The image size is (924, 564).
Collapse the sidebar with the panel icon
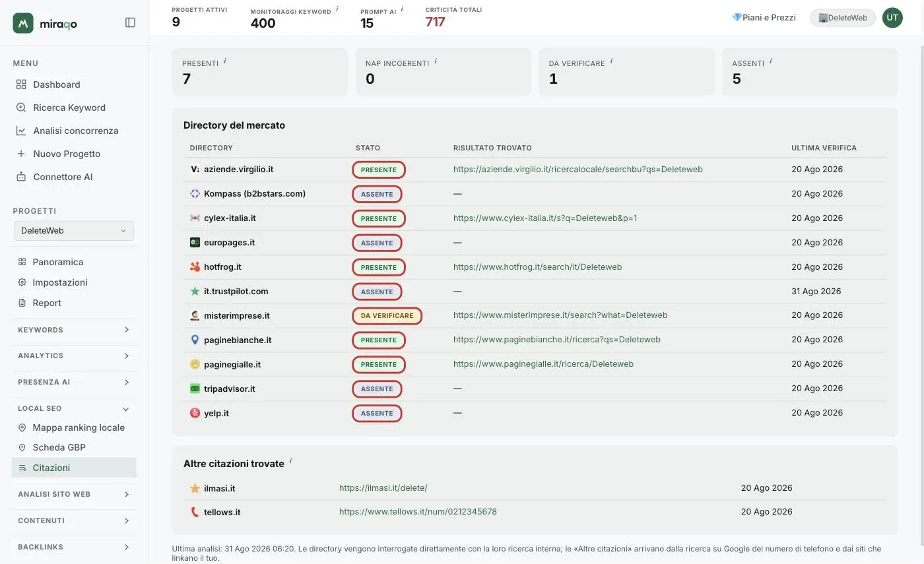tap(130, 22)
